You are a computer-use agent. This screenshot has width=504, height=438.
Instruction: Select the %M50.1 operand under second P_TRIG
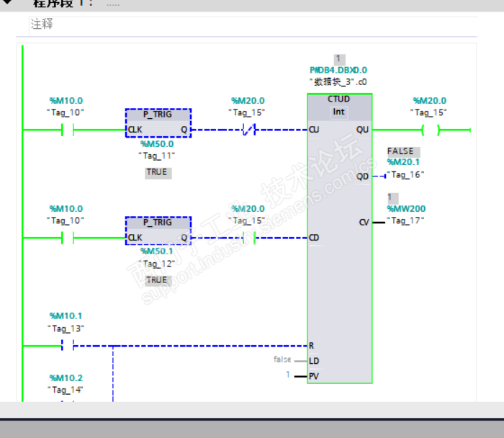[x=157, y=251]
